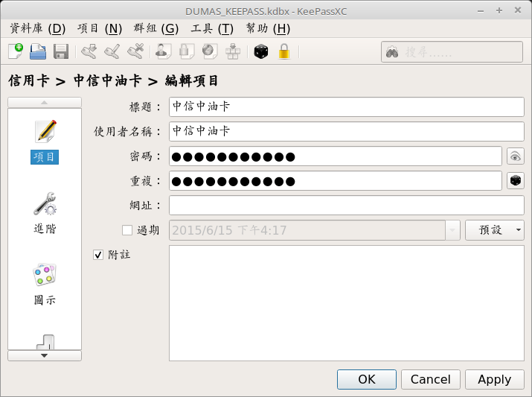Screen dimensions: 532x397
Task: Delete entry key-with-cross toolbar icon
Action: [135, 51]
